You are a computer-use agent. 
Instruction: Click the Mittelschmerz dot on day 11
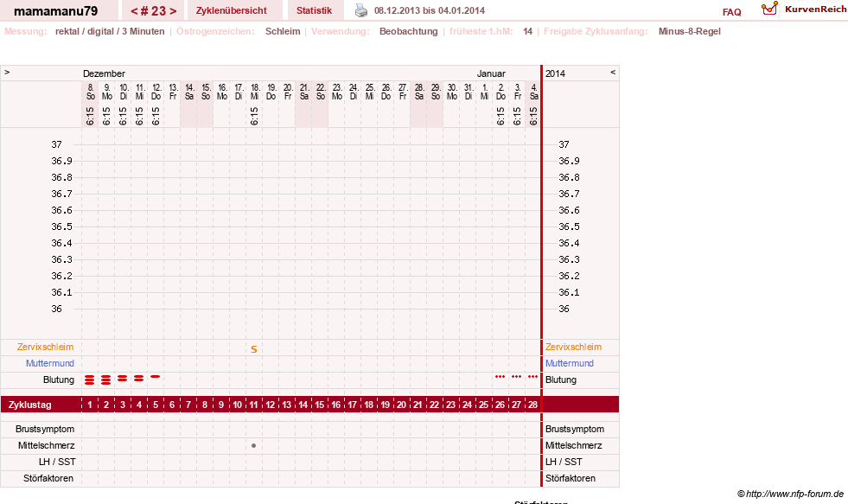click(253, 445)
